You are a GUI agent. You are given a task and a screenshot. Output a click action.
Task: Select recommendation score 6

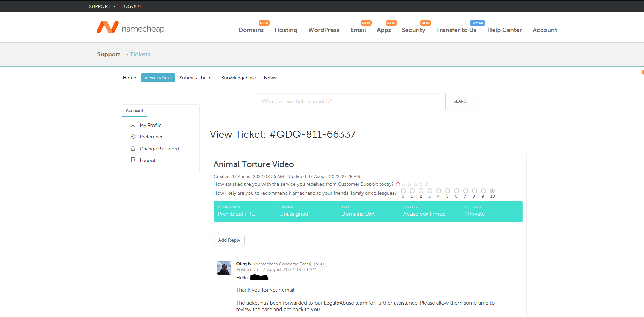pyautogui.click(x=457, y=191)
